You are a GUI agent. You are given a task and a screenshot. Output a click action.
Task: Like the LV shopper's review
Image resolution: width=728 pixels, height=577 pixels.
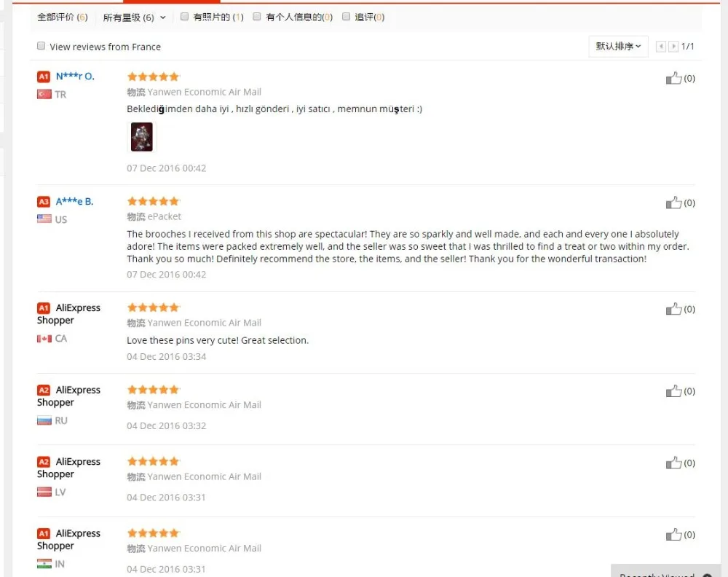click(x=673, y=463)
